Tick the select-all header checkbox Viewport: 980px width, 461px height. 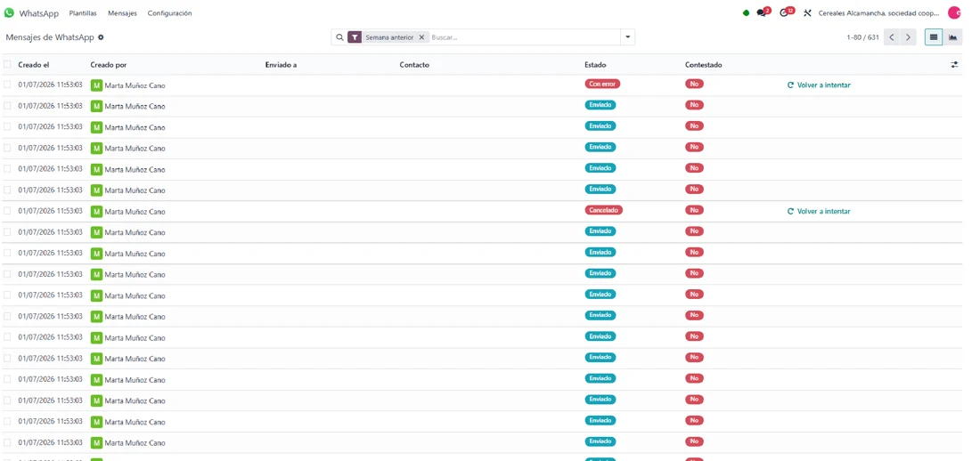[x=7, y=64]
